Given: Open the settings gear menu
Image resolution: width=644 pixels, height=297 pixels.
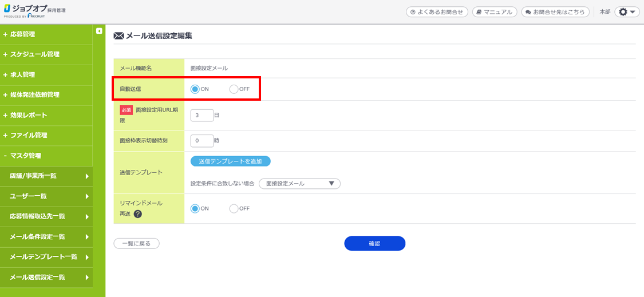Looking at the screenshot, I should [x=626, y=12].
